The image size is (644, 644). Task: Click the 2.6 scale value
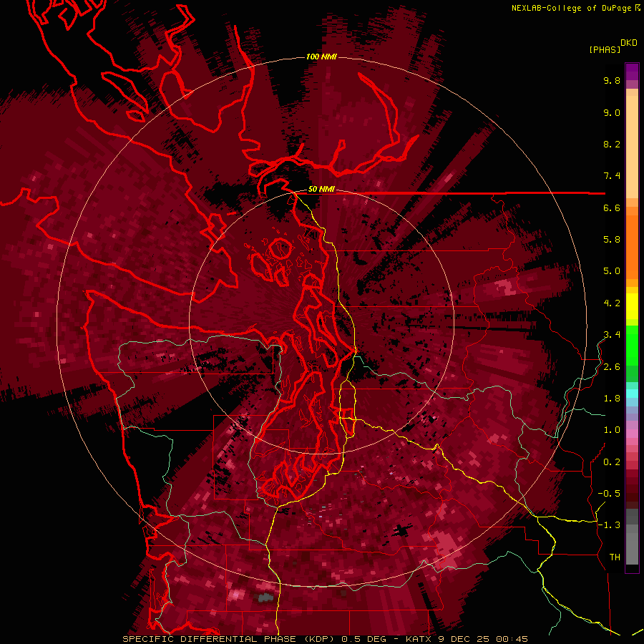(x=612, y=367)
